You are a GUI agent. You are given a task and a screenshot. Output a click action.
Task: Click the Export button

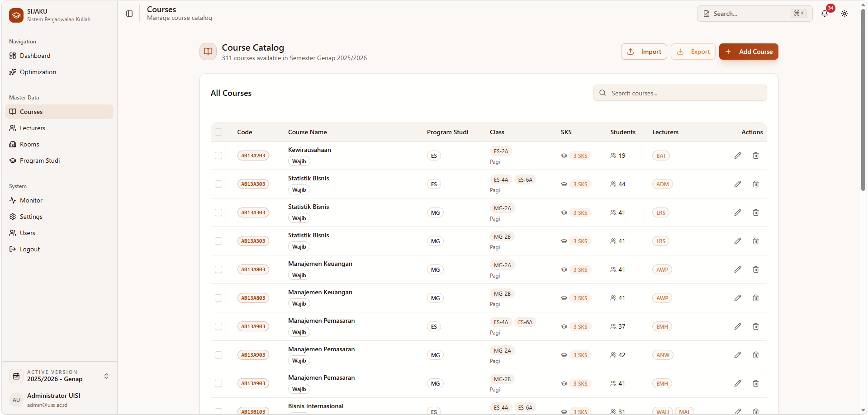(693, 52)
